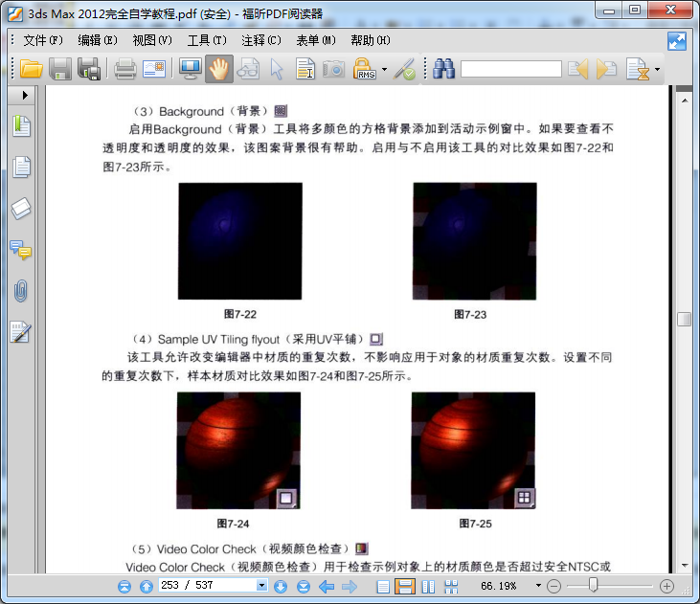The width and height of the screenshot is (700, 604).
Task: Click the pen signature verify icon
Action: coord(404,69)
